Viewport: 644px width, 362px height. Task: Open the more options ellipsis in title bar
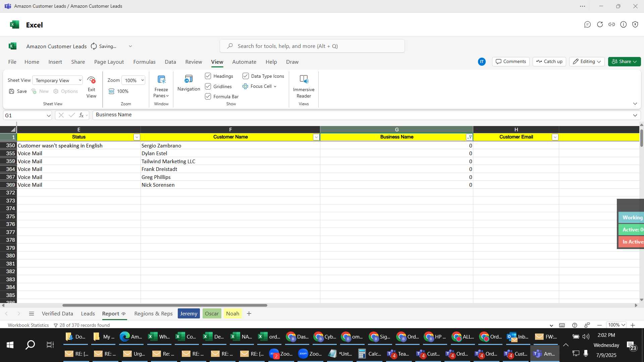(x=583, y=6)
